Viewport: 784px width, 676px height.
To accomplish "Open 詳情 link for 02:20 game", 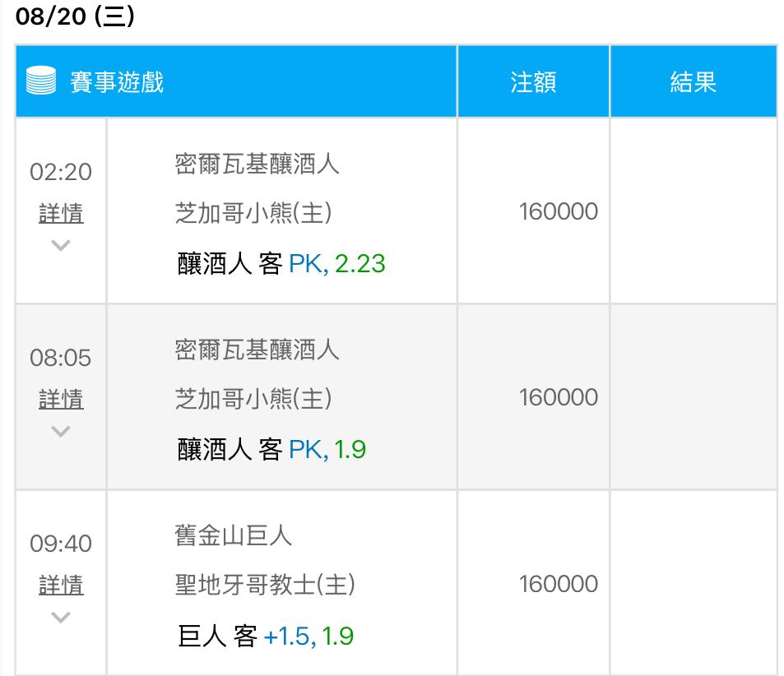I will pyautogui.click(x=61, y=214).
